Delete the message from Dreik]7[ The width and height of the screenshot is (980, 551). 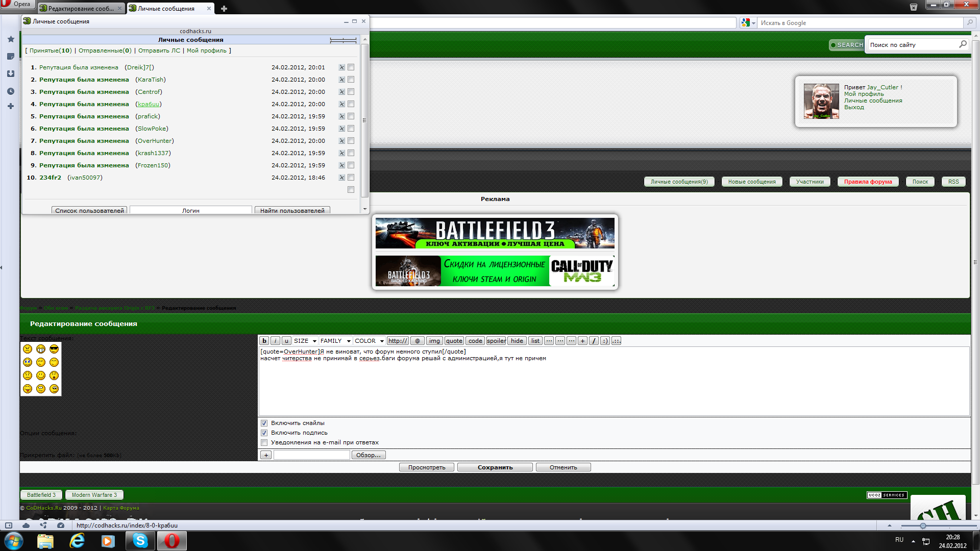[342, 67]
